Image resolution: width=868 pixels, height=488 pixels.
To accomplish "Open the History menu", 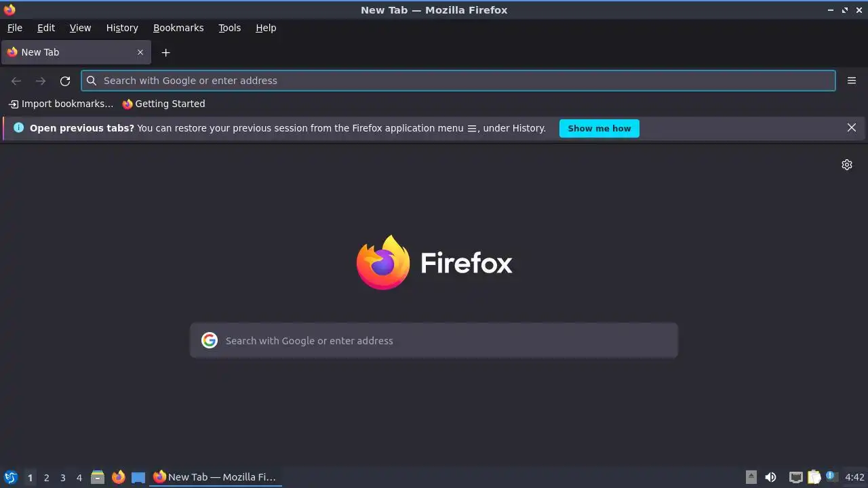I will tap(122, 28).
